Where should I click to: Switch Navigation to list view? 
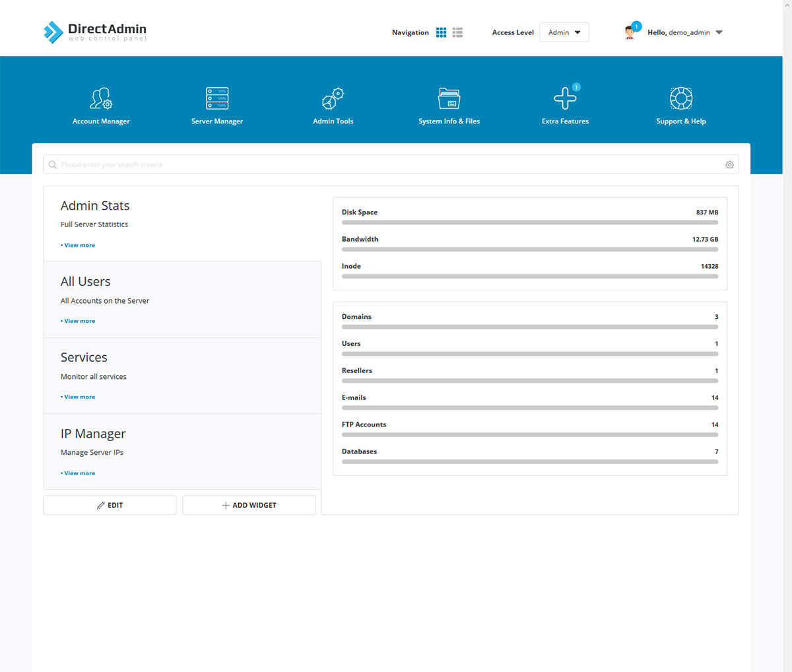pos(457,32)
